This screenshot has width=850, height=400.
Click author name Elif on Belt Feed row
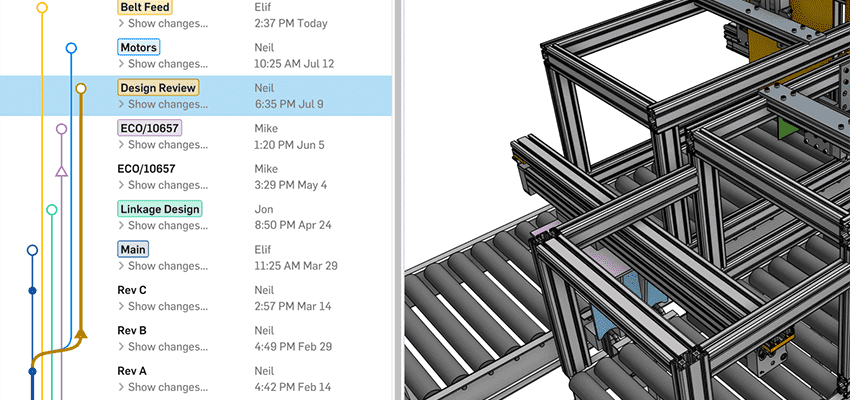(x=262, y=7)
